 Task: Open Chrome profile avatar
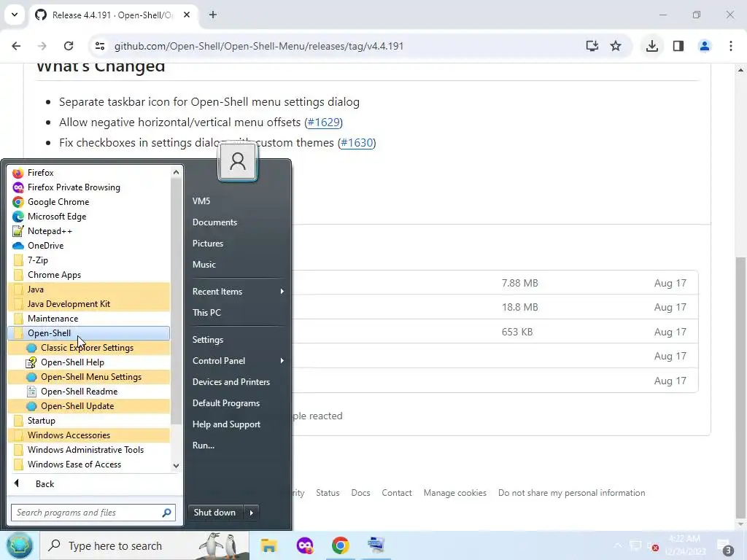(704, 46)
